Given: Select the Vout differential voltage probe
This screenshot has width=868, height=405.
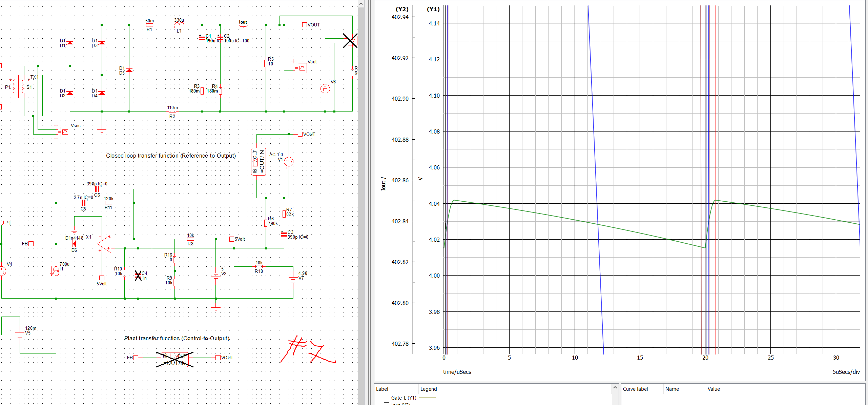Looking at the screenshot, I should tap(302, 68).
